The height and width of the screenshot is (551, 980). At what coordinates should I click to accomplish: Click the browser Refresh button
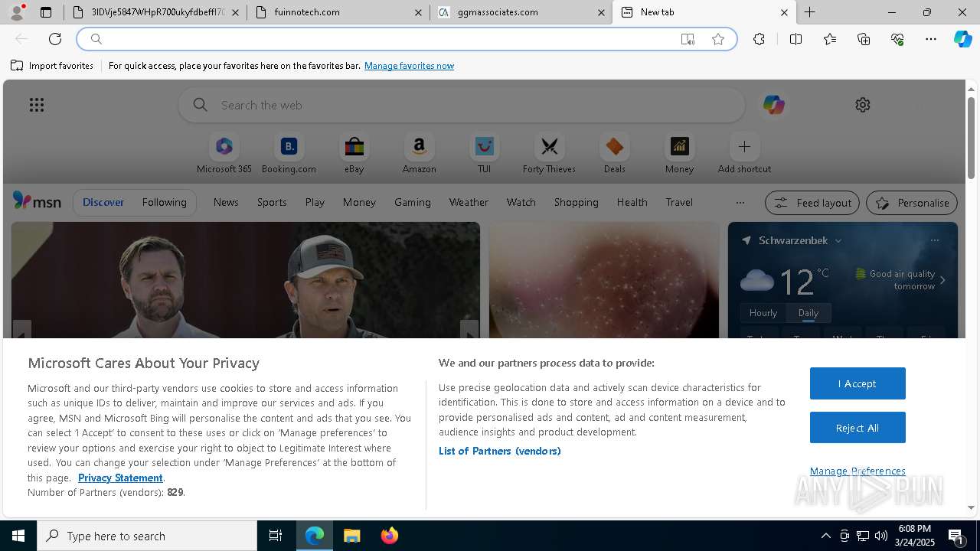tap(55, 39)
